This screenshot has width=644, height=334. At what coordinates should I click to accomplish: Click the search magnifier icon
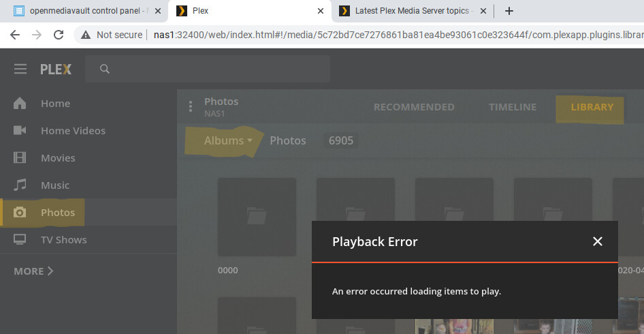click(105, 69)
